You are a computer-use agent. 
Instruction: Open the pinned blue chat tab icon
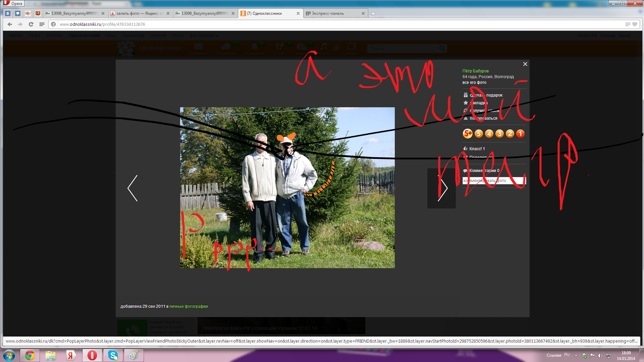[18, 13]
